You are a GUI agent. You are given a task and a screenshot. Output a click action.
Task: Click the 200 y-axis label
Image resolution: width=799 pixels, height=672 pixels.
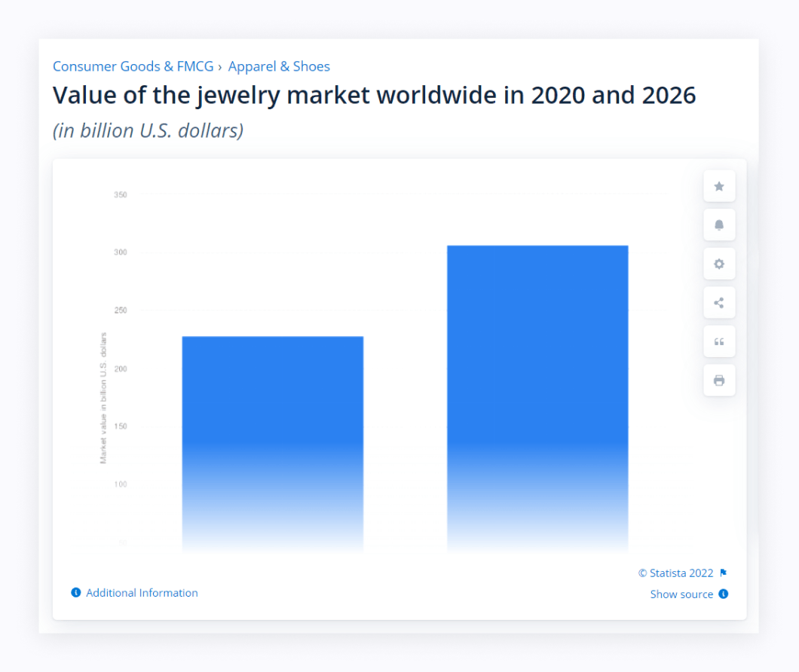click(121, 369)
